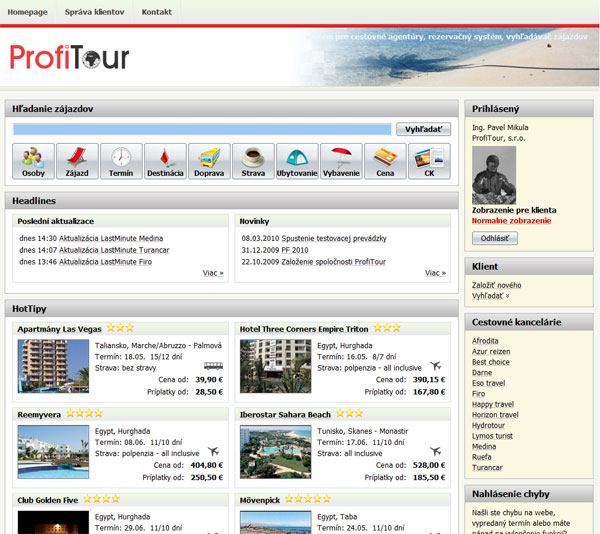
Task: Open the Afrodita travel agency link
Action: [x=485, y=341]
